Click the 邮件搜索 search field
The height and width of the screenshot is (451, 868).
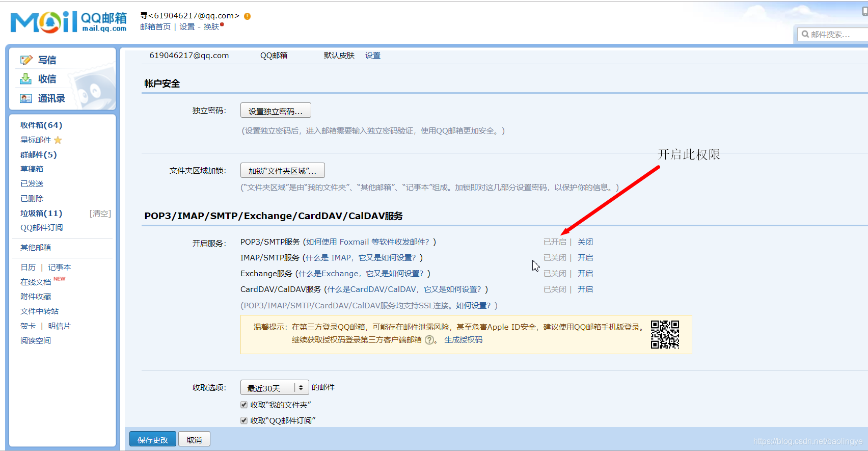(834, 34)
